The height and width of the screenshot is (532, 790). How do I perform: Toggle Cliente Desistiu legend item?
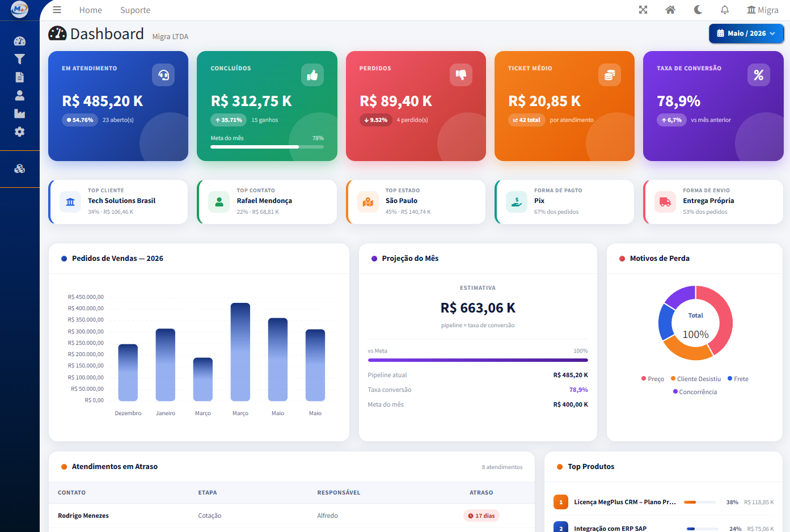[696, 379]
